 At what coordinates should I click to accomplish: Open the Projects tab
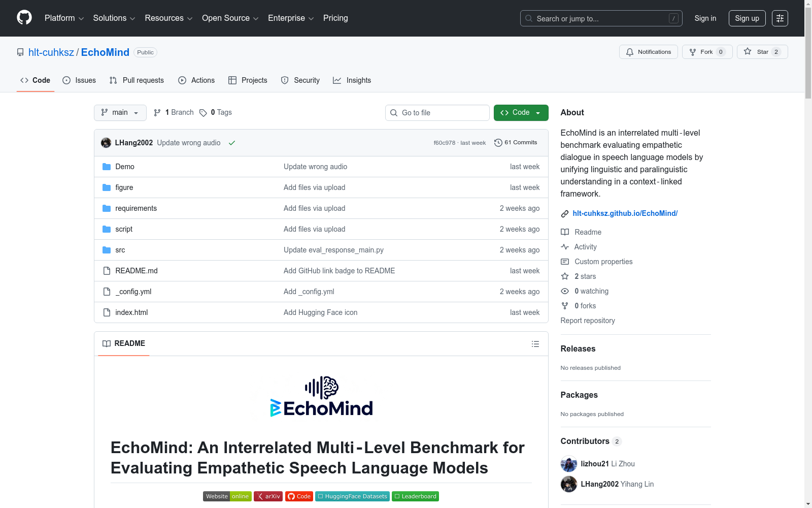point(248,80)
